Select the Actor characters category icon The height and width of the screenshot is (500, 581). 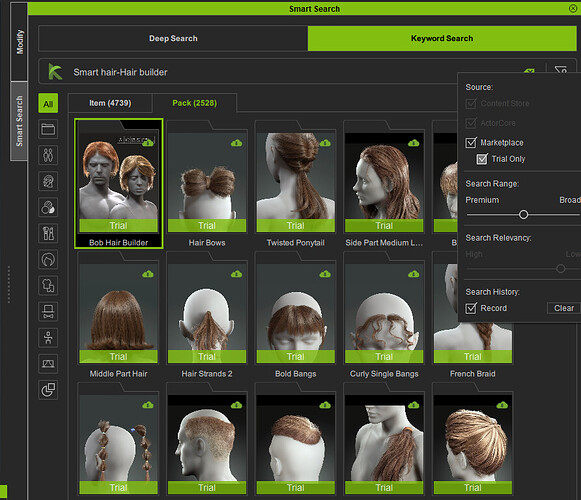[48, 155]
